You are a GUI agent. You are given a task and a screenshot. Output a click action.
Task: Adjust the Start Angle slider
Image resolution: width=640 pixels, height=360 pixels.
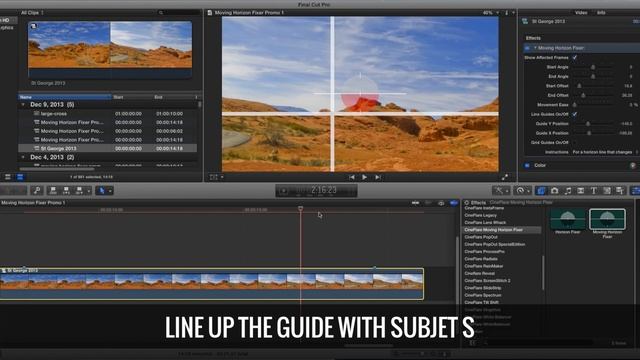[593, 67]
